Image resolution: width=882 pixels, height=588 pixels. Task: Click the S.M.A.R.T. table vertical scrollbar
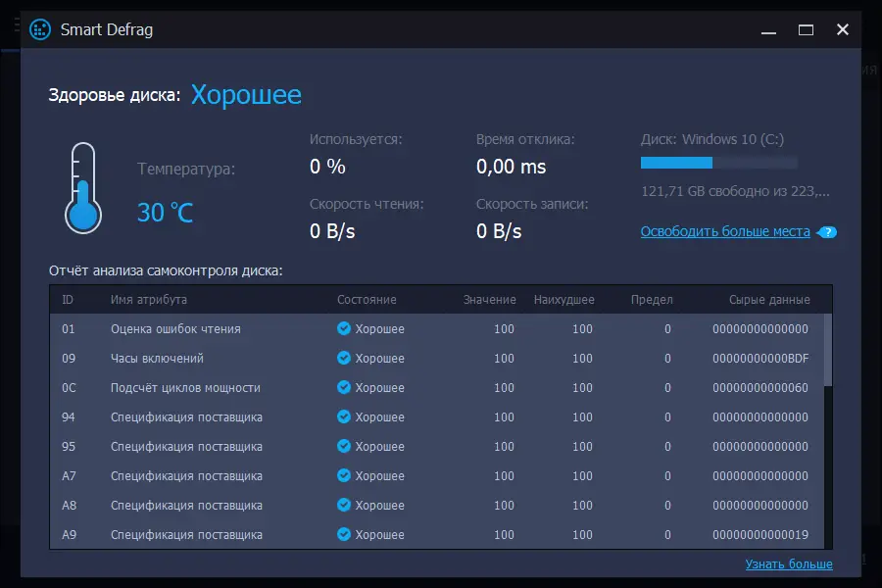(828, 351)
